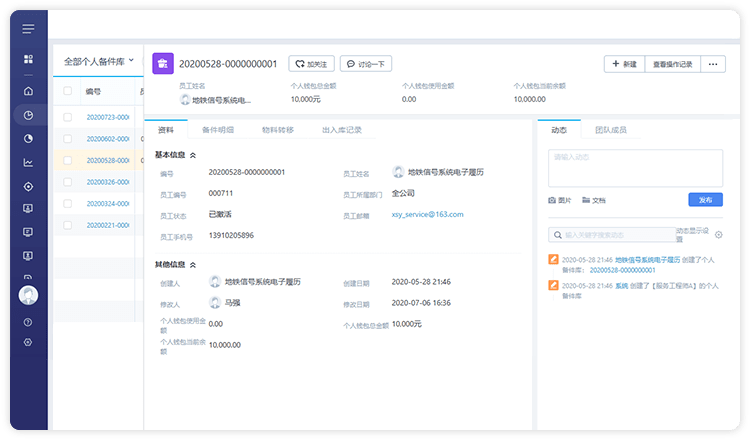Click the speech bubble icon on the 讨论一下 button

click(351, 64)
